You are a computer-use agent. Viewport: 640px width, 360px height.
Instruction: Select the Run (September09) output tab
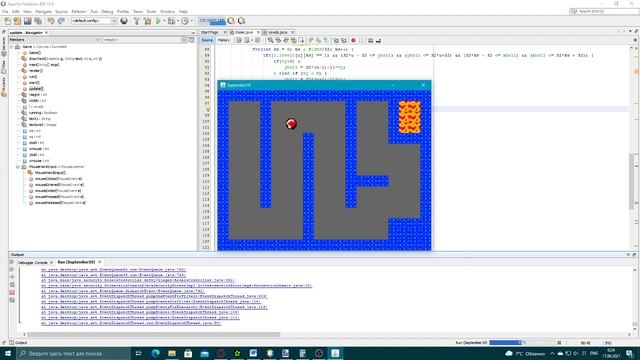(x=76, y=262)
